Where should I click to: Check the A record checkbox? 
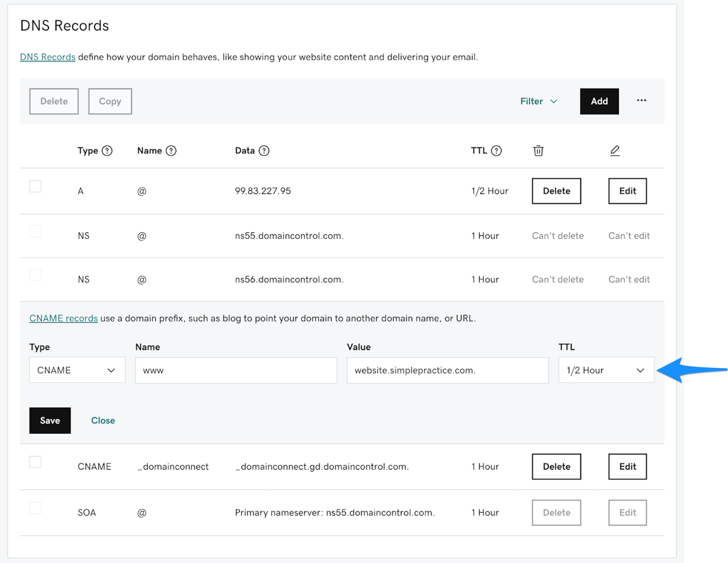point(35,186)
